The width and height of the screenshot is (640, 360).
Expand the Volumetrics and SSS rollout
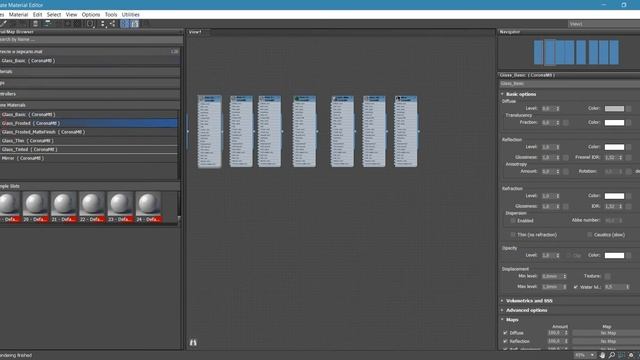point(529,301)
